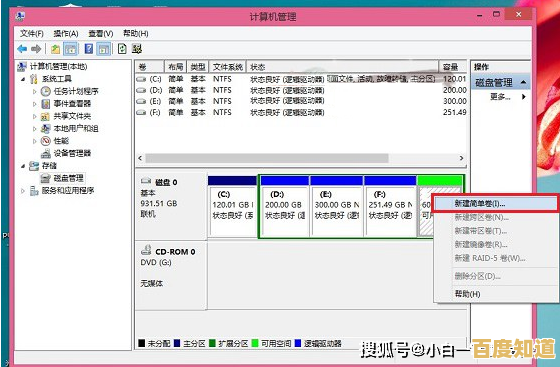Click the 251.49 capacity cell in F: row
The height and width of the screenshot is (367, 560).
[x=454, y=112]
